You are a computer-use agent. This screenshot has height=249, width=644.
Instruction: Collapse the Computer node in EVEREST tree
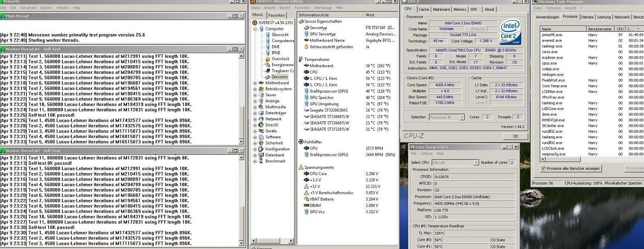pos(255,29)
